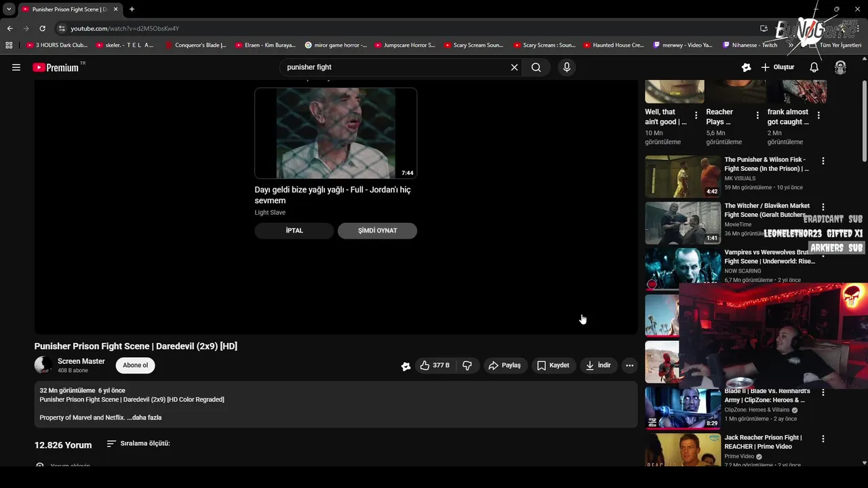Click the 12.826 Yorum comments heading
The image size is (868, 488).
[63, 445]
